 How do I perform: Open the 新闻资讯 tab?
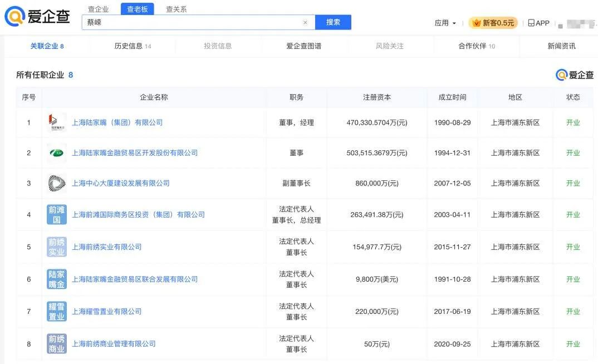pyautogui.click(x=562, y=46)
